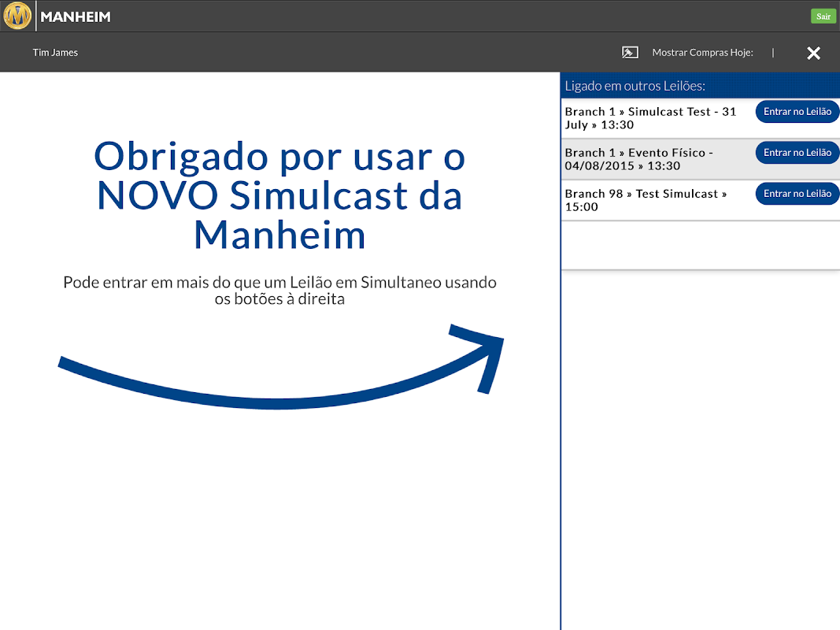Click the Sair logout button
Viewport: 840px width, 630px height.
pyautogui.click(x=823, y=17)
